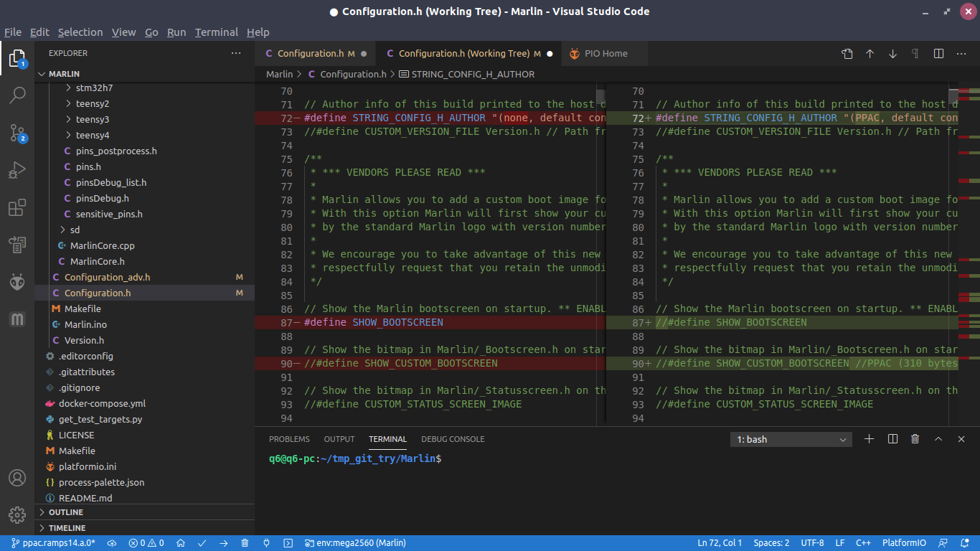The image size is (980, 551).
Task: Maximize the panel with up chevron
Action: click(938, 439)
